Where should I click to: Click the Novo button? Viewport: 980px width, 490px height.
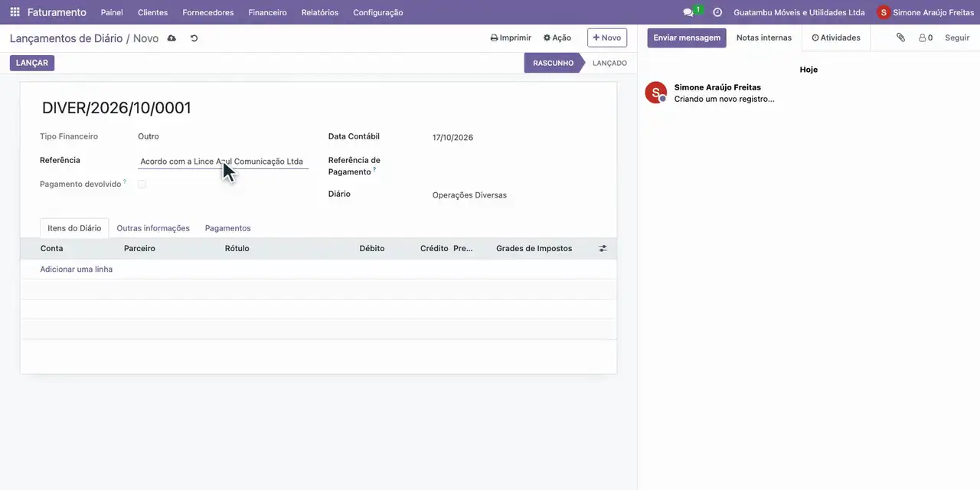point(607,38)
